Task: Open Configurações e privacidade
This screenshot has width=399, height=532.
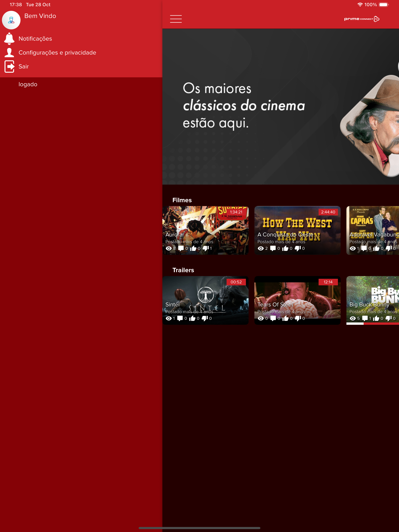Action: point(57,53)
